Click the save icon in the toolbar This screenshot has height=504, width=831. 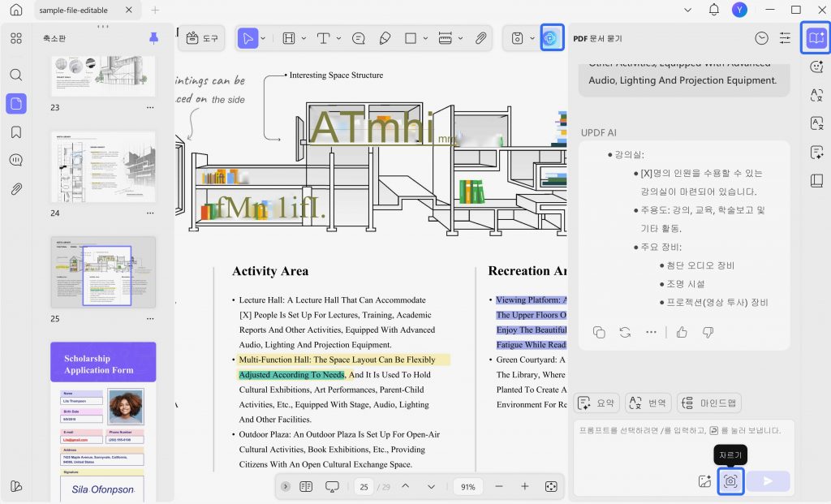coord(517,38)
